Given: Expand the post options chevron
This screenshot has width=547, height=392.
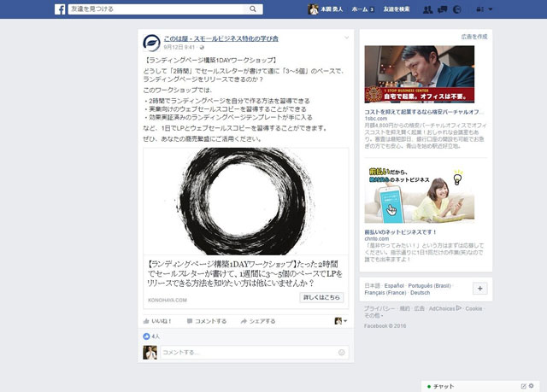Looking at the screenshot, I should tap(346, 38).
